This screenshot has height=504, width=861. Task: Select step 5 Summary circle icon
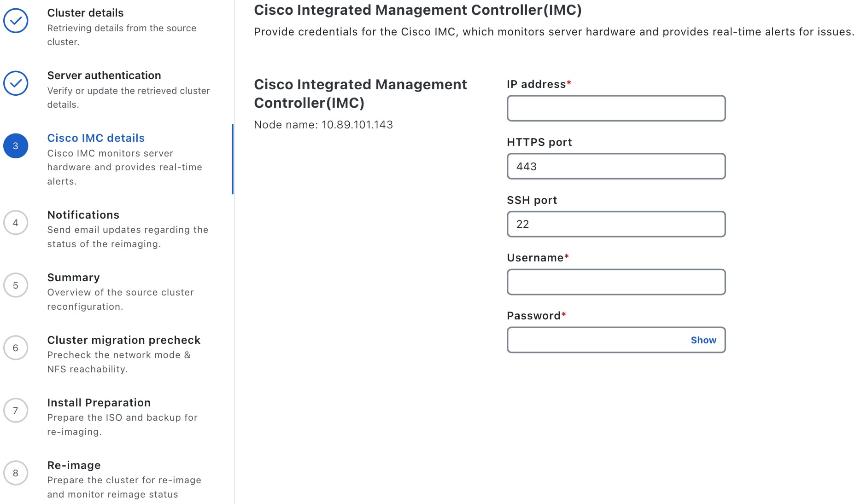point(16,285)
